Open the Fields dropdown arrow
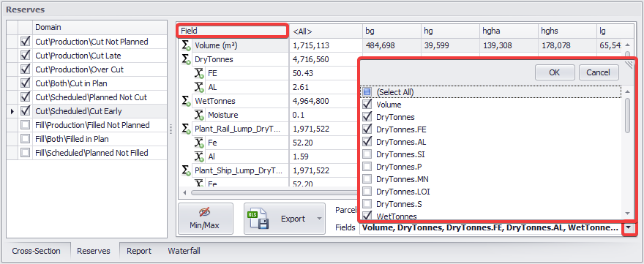 (x=629, y=227)
